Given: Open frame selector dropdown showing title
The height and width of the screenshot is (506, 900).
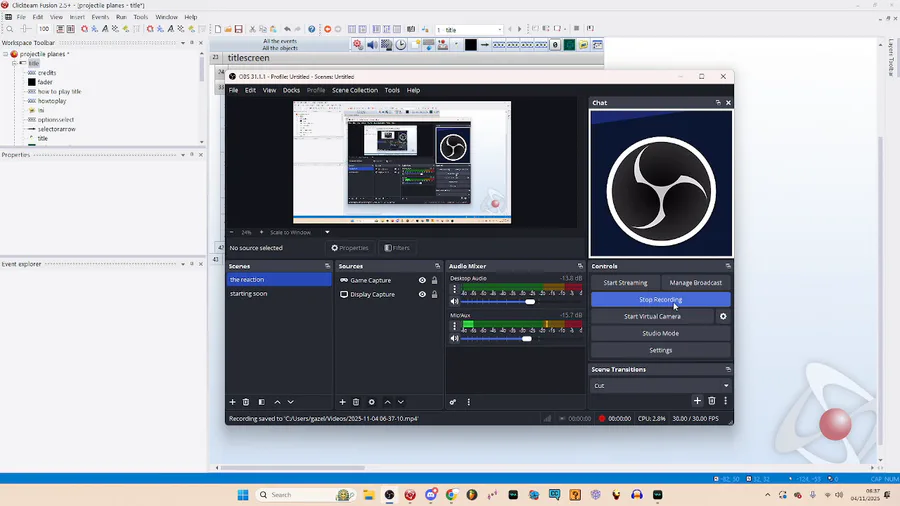Looking at the screenshot, I should [469, 30].
